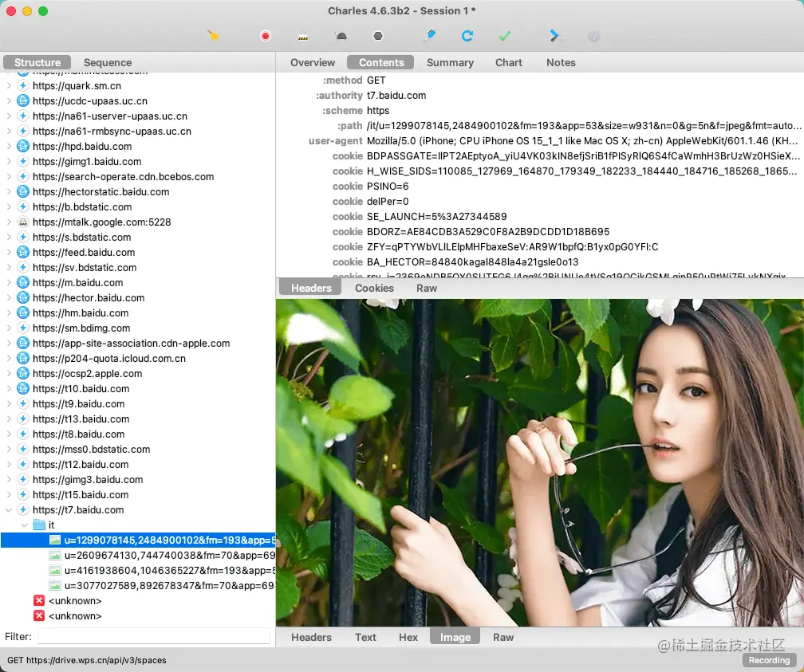Image resolution: width=804 pixels, height=672 pixels.
Task: Click lightning icon of https://b.bdstatic.com
Action: (23, 207)
